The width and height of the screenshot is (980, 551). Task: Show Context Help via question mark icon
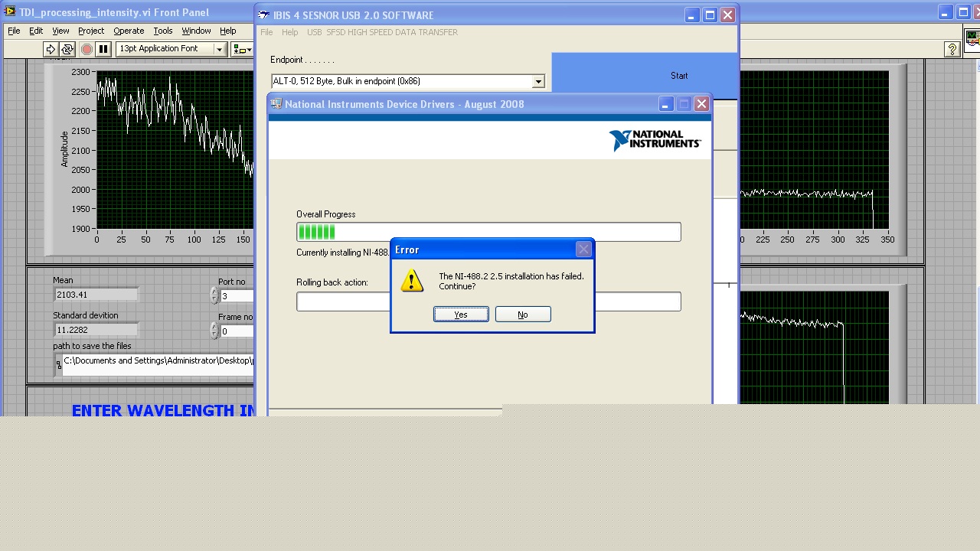(x=952, y=49)
